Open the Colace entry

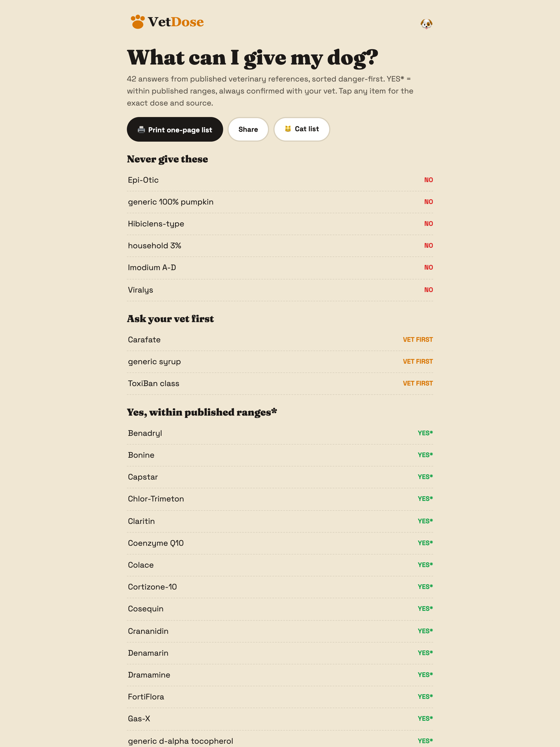280,565
